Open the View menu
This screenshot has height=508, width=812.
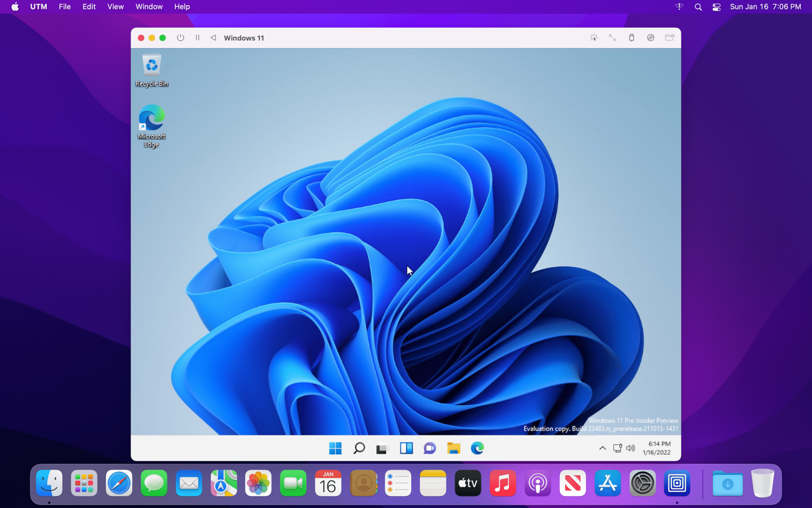pyautogui.click(x=116, y=7)
